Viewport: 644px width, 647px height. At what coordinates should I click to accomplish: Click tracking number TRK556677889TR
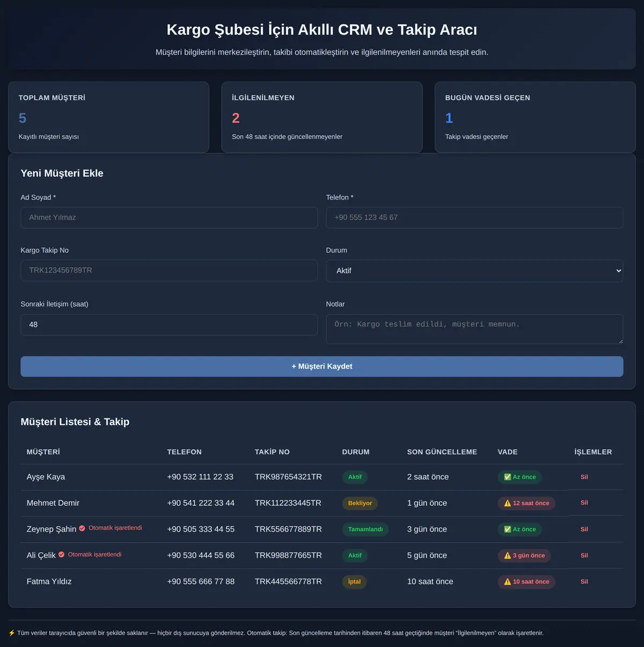288,530
